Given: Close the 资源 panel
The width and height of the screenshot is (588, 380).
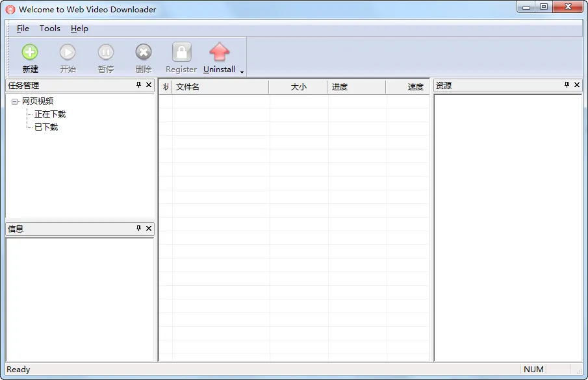Looking at the screenshot, I should [x=577, y=85].
